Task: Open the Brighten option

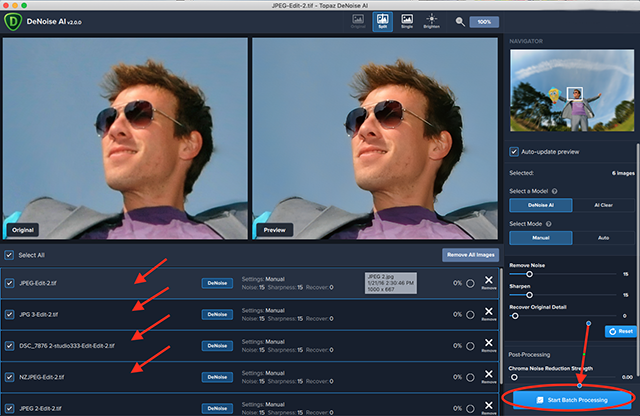Action: (431, 22)
